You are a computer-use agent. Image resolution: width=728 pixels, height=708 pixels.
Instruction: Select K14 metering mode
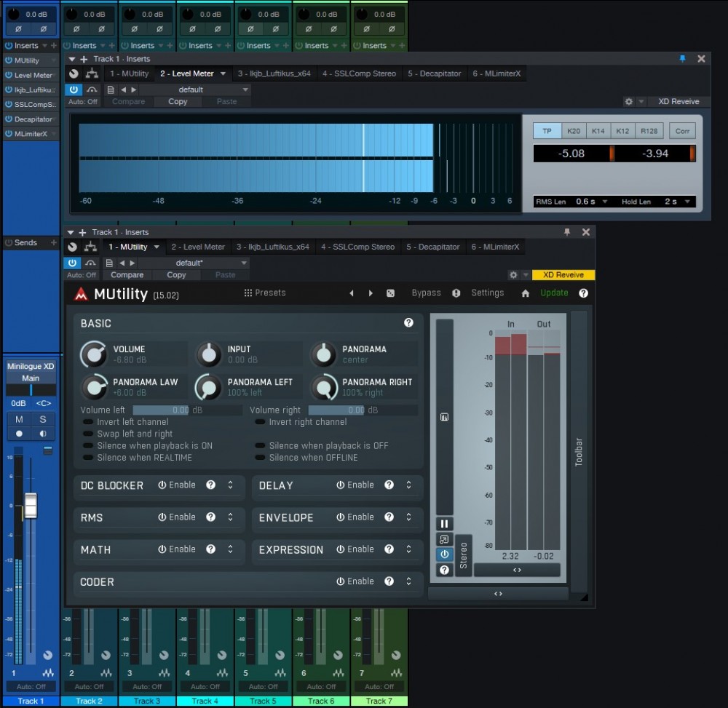(x=598, y=131)
